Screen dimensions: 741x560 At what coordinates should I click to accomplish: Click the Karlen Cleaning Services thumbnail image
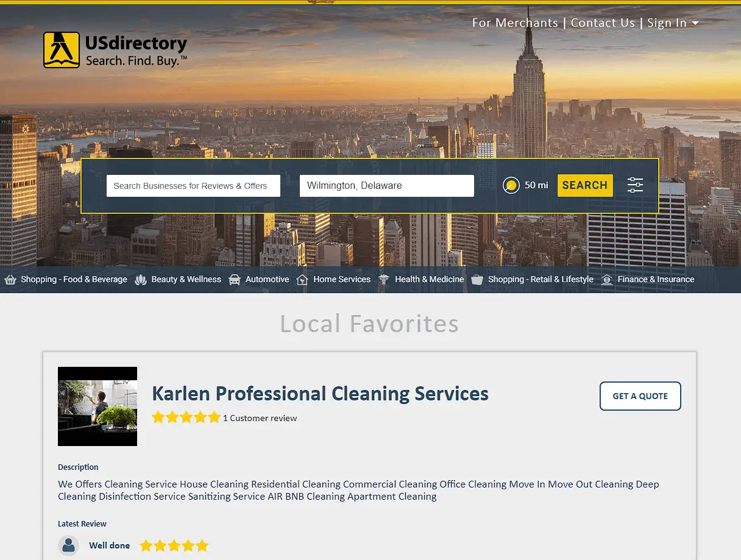(x=97, y=406)
